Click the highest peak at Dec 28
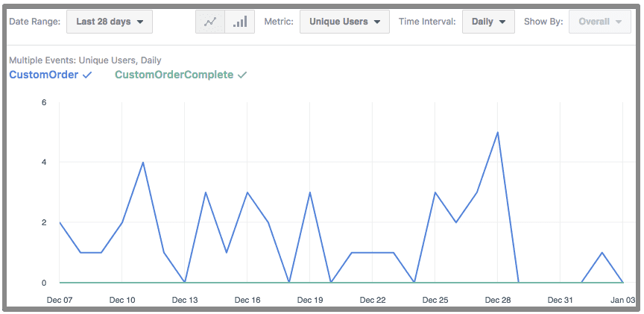This screenshot has width=644, height=314. [497, 132]
